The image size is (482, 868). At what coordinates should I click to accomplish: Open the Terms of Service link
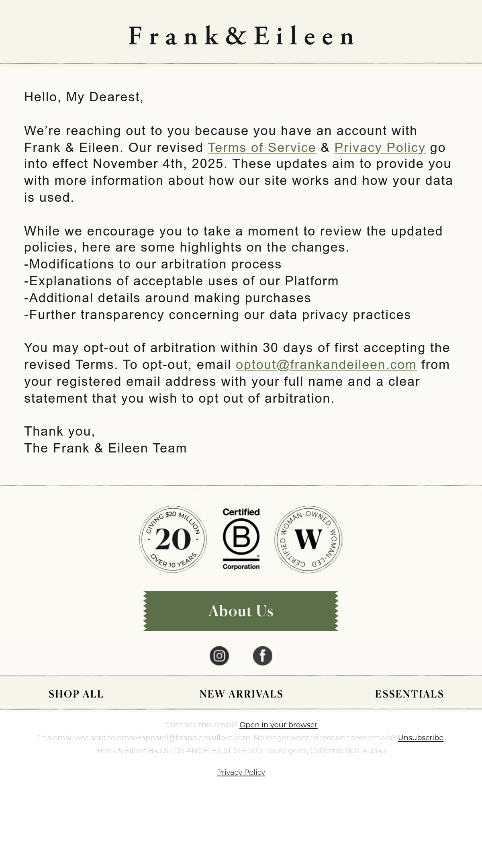(262, 147)
